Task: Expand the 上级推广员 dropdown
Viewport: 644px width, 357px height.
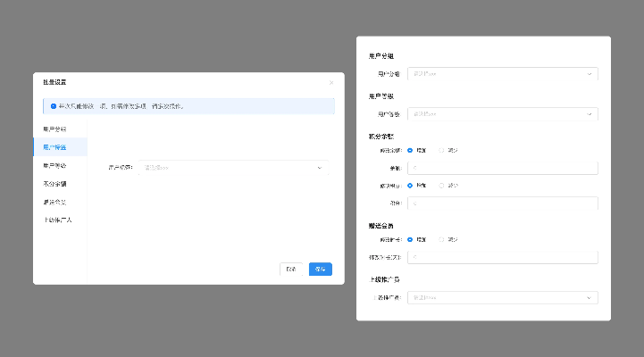Action: point(503,297)
